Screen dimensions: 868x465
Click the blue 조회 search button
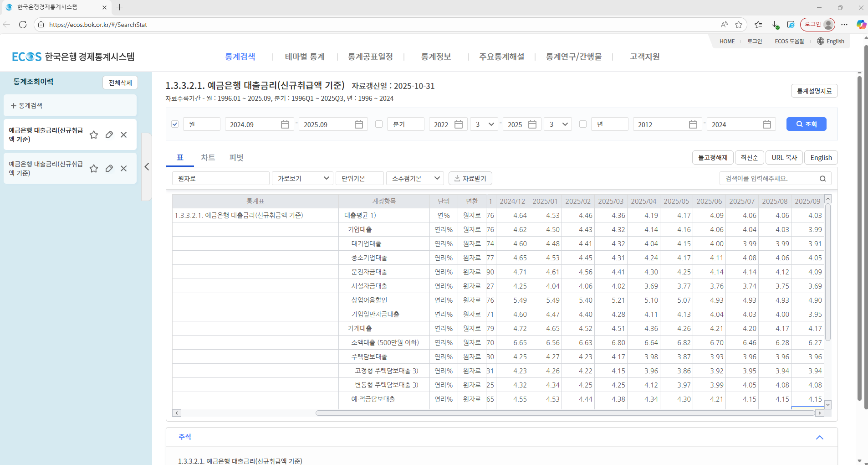pos(806,124)
